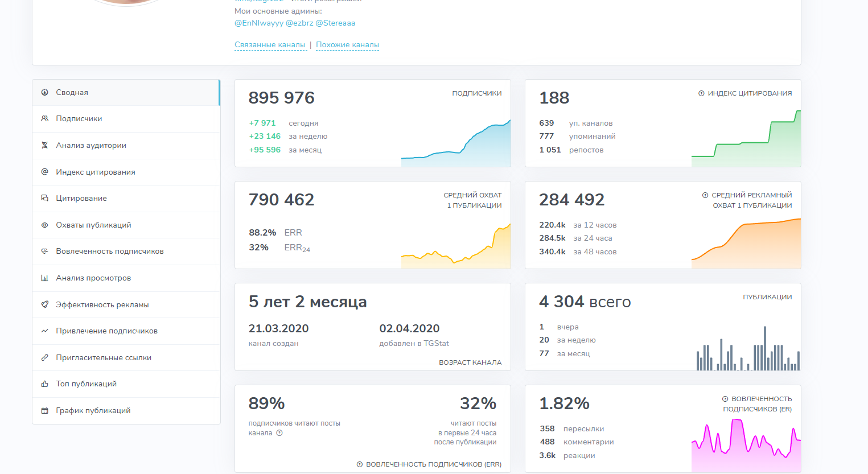Click the 02.04.2020 added to TGStat date
The width and height of the screenshot is (868, 474).
pos(410,328)
